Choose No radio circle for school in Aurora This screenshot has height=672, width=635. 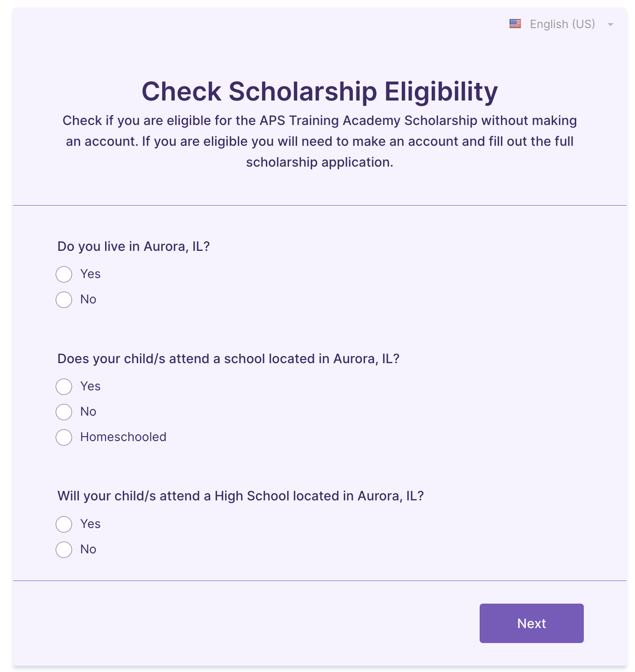(64, 412)
